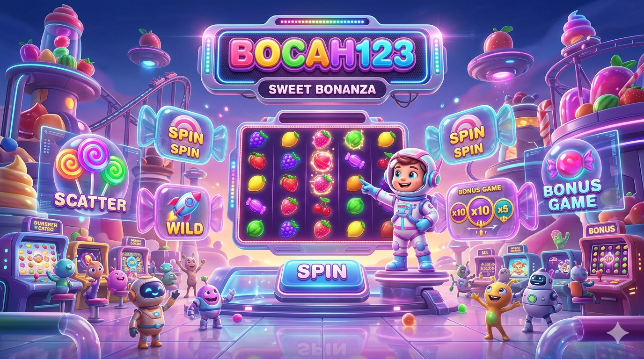Tap the large gold x10 multiplier coin
The width and height of the screenshot is (644, 359).
[481, 211]
